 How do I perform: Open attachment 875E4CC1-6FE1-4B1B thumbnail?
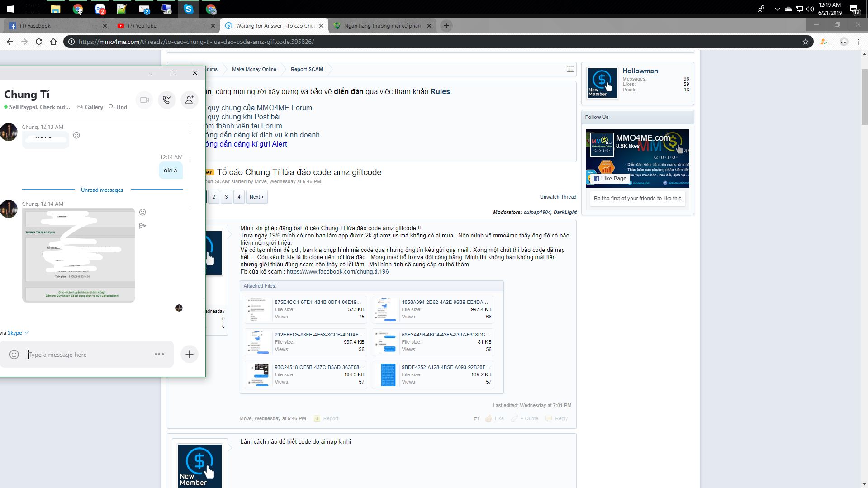(259, 309)
